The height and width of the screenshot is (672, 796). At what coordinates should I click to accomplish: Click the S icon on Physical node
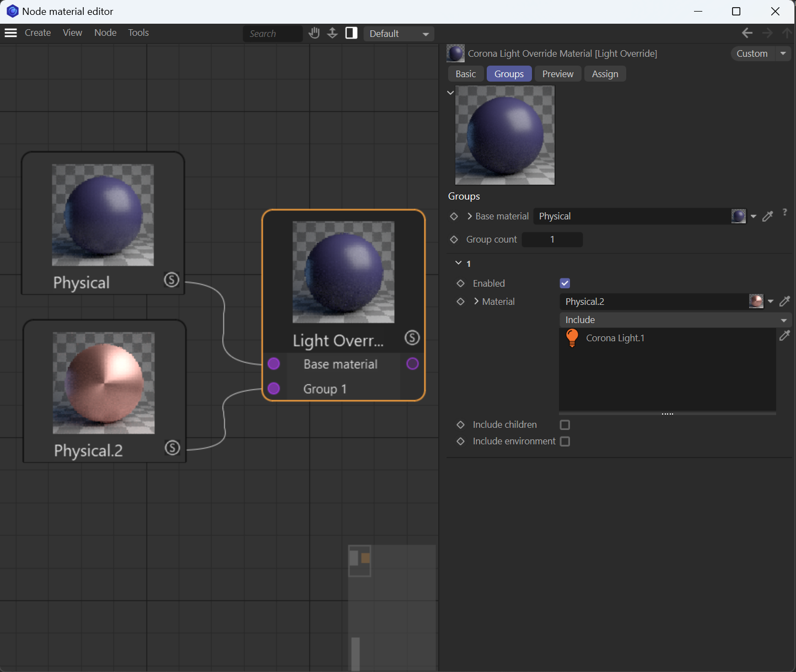[x=172, y=280]
